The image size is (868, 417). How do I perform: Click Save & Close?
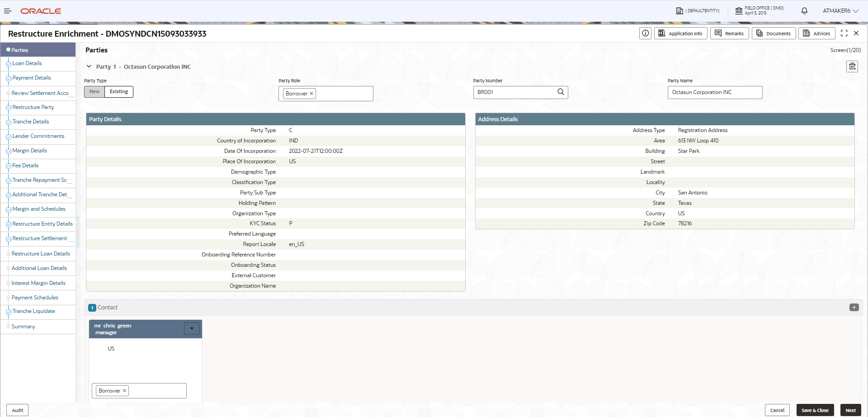click(x=815, y=410)
